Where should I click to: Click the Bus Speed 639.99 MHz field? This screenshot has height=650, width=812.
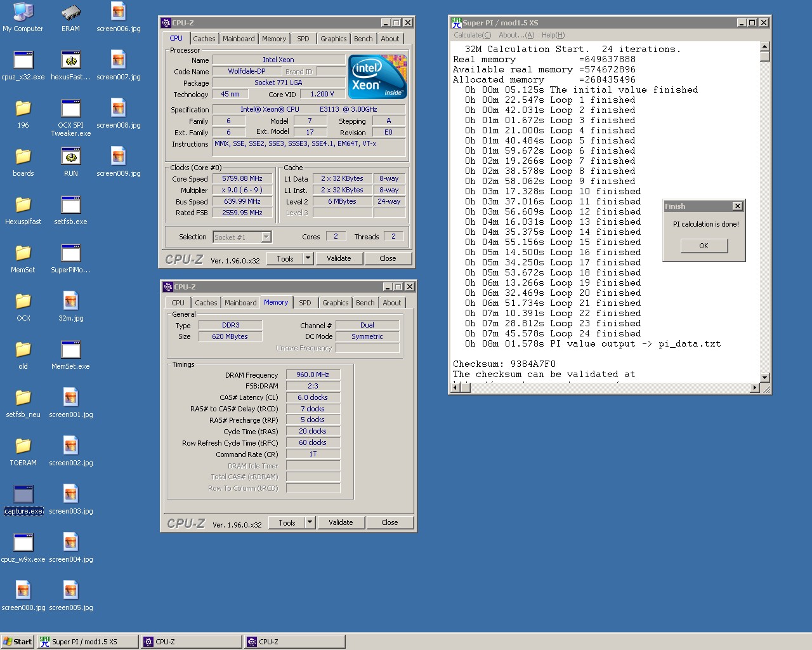pos(242,201)
